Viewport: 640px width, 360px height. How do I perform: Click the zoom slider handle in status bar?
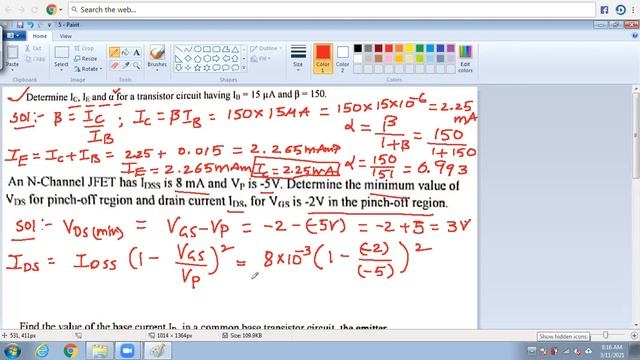tap(606, 335)
